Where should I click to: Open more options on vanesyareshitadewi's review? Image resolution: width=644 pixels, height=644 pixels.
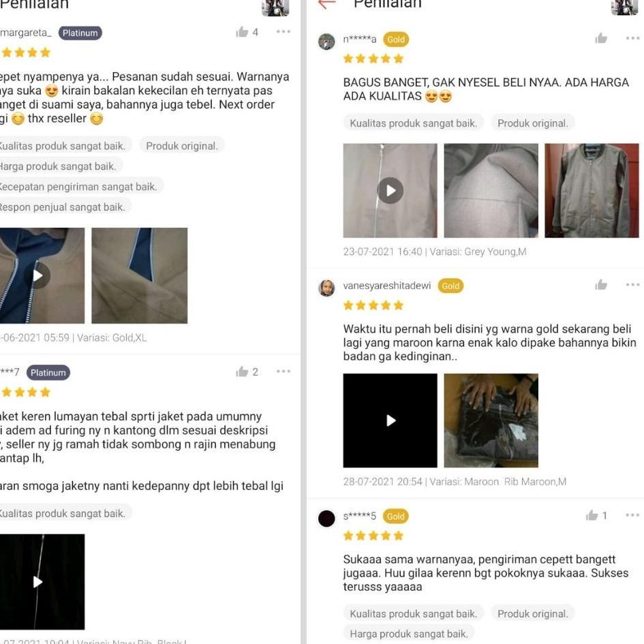tap(633, 285)
